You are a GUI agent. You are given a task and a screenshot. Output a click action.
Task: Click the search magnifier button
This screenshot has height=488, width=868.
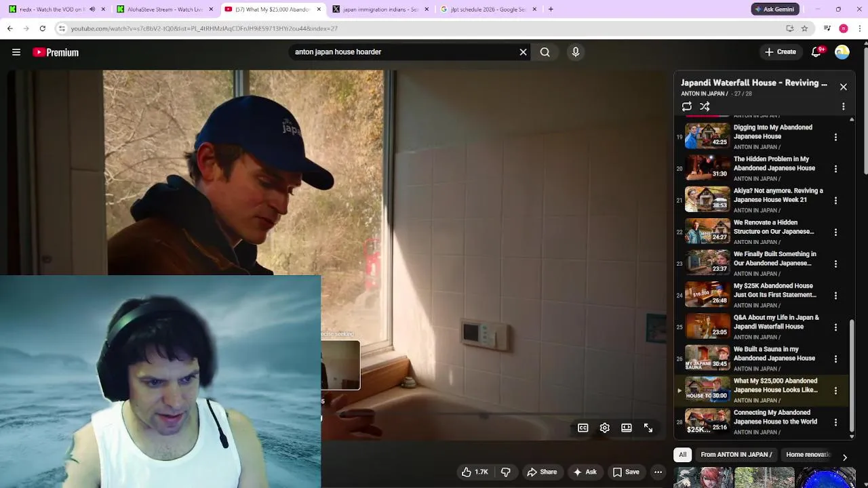(545, 52)
